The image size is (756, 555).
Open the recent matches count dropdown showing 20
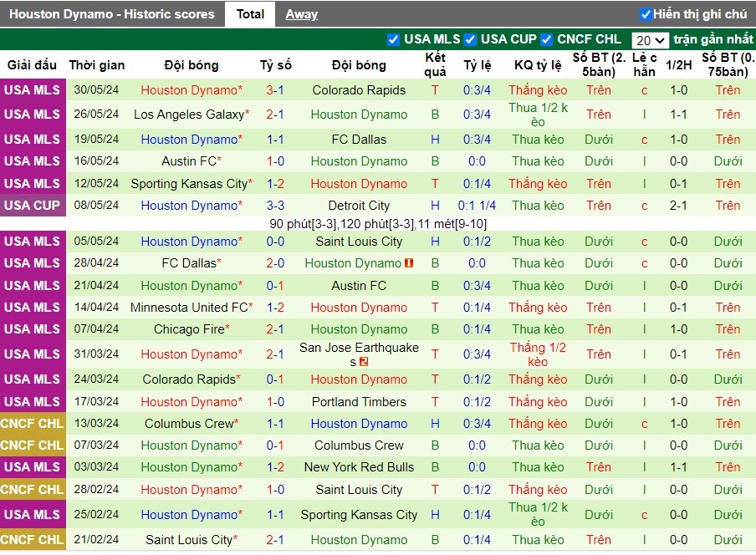650,40
